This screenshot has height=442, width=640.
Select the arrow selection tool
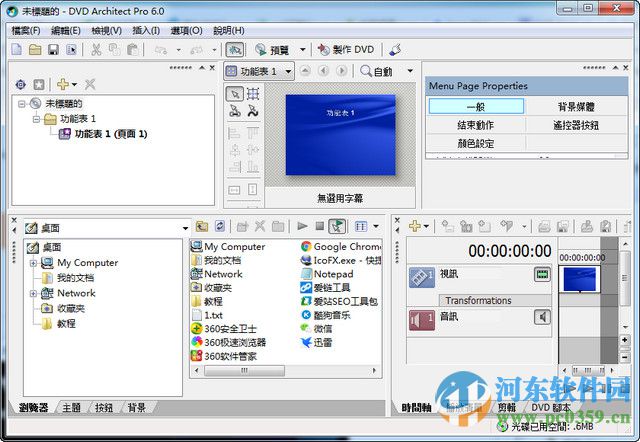tap(235, 94)
